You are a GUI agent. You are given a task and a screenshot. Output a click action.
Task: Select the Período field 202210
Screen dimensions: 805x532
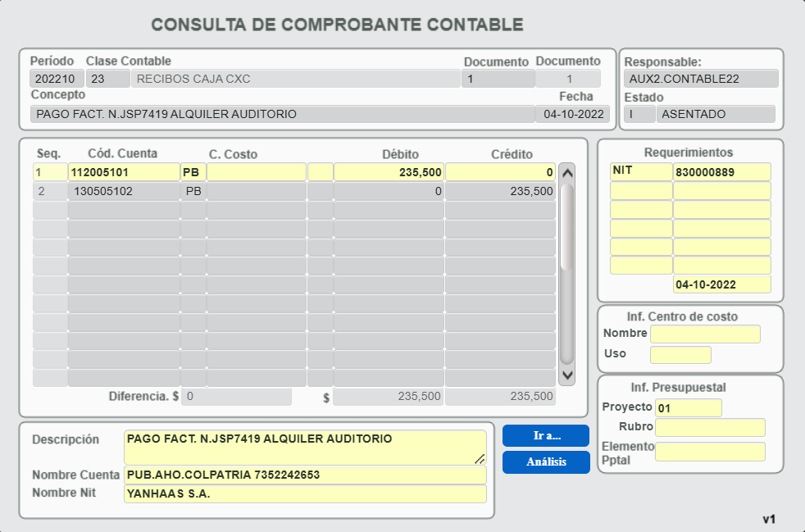point(57,79)
